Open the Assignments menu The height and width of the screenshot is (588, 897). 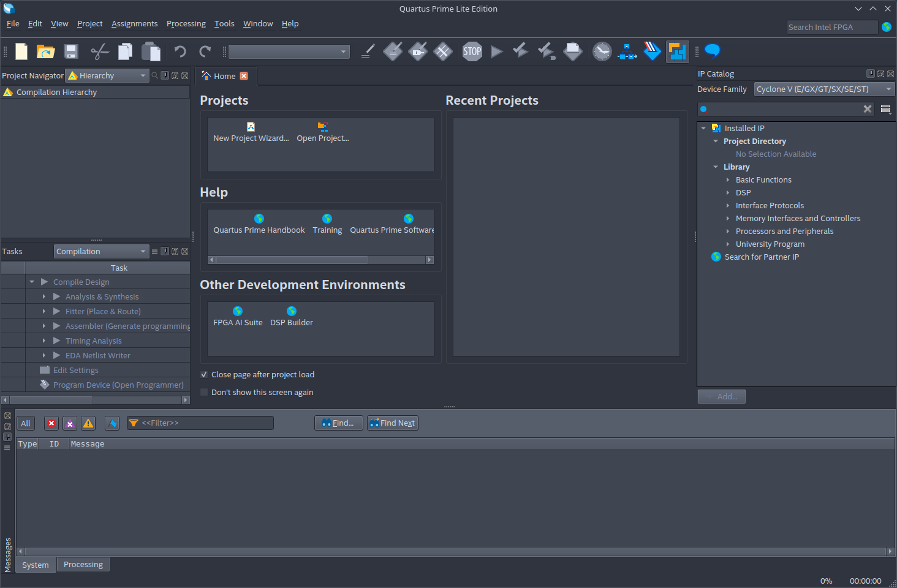point(134,24)
